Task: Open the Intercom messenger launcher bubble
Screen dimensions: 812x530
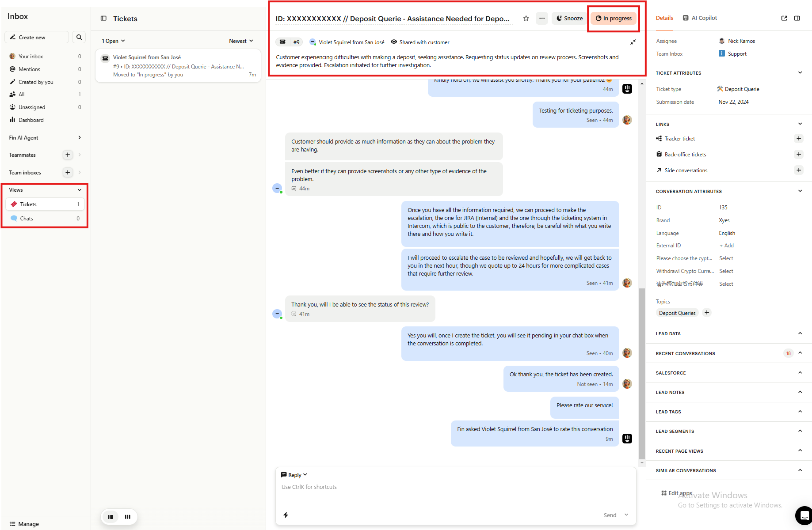Action: 804,515
